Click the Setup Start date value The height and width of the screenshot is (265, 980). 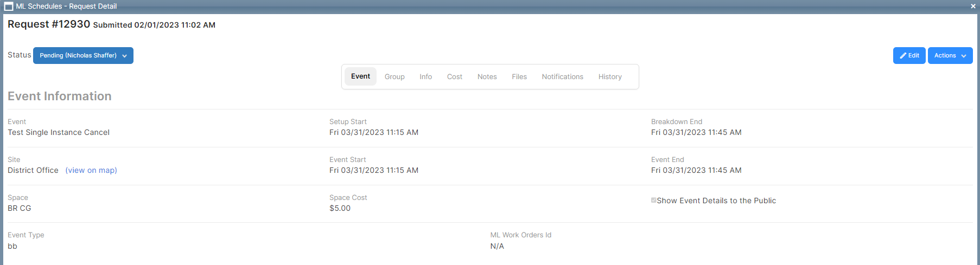click(374, 132)
